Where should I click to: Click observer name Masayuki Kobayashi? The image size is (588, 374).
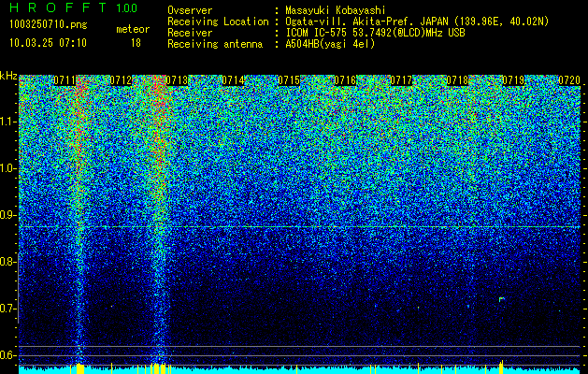[x=336, y=10]
